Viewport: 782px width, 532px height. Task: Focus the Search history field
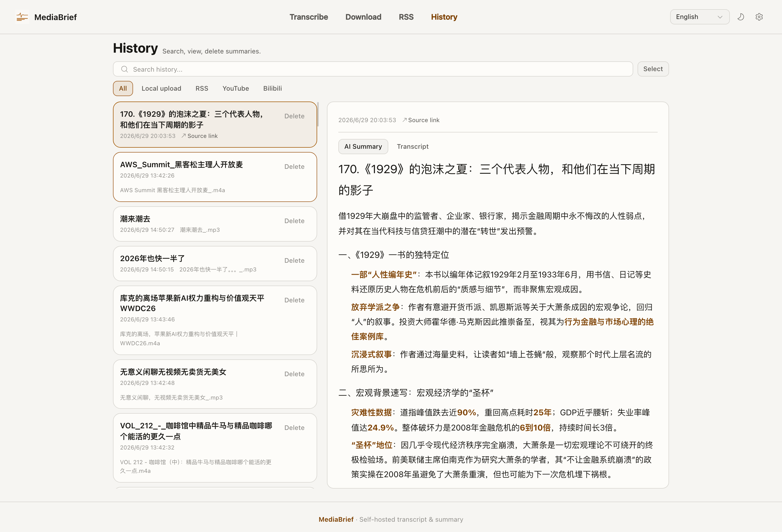click(x=373, y=69)
